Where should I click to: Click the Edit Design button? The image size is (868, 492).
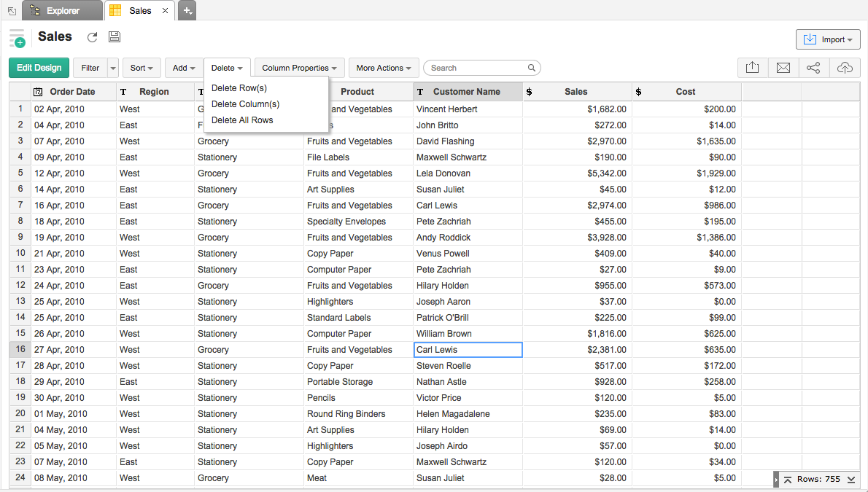39,68
